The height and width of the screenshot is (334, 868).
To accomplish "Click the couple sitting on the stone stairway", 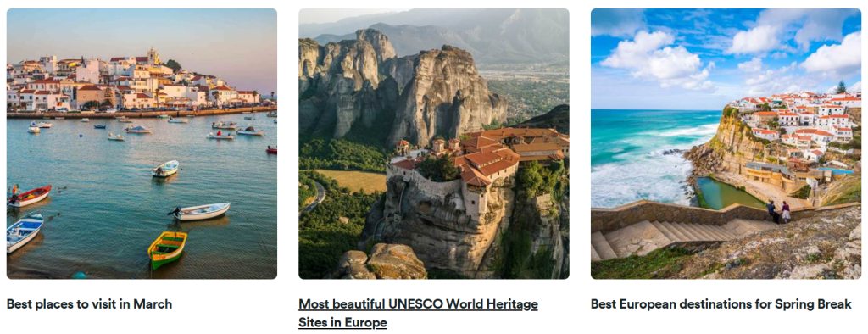I will 779,212.
